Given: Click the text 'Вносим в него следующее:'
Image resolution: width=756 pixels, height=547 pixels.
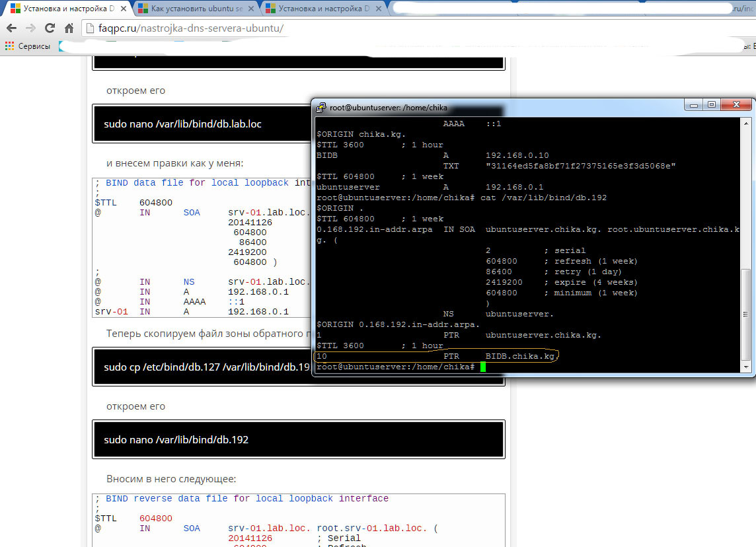Looking at the screenshot, I should 171,479.
